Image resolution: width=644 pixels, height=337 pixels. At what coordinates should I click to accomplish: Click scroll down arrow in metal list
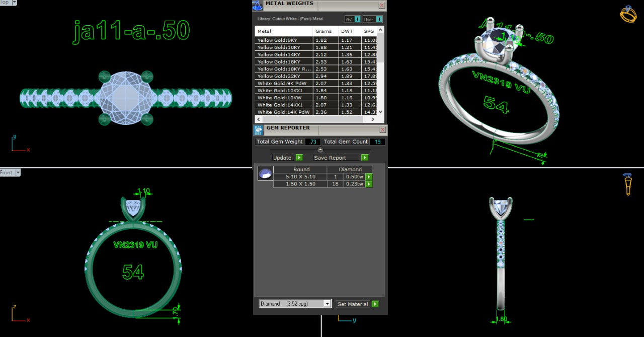coord(380,112)
